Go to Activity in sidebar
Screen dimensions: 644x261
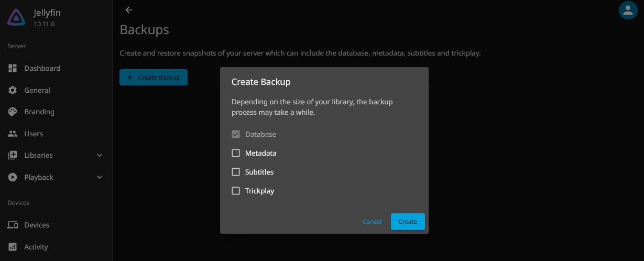coord(36,247)
